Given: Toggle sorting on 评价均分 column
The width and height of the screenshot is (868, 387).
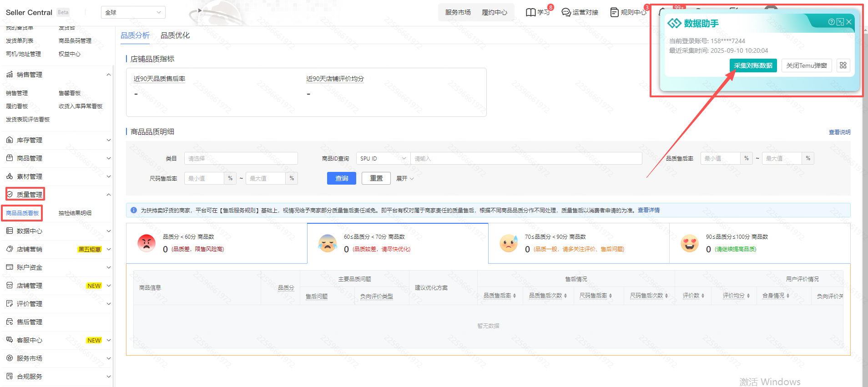Looking at the screenshot, I should pyautogui.click(x=748, y=296).
